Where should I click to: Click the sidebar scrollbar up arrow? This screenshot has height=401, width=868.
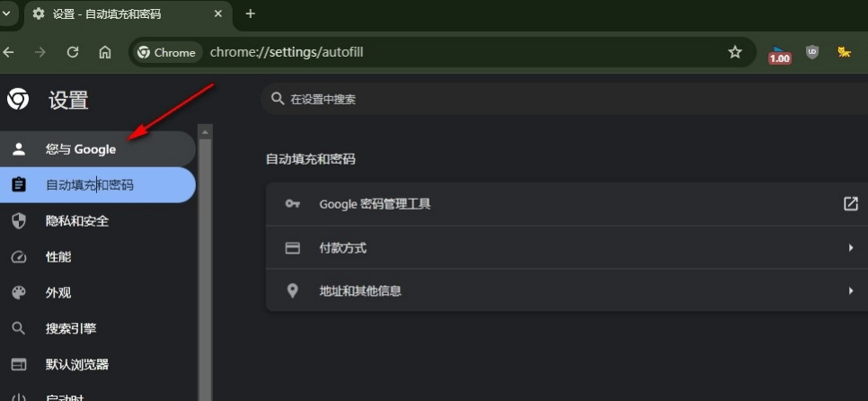206,132
